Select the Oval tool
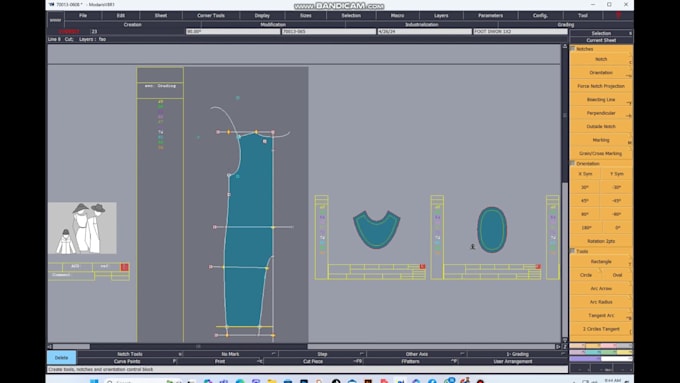Screen dimensions: 680x383 click(618, 275)
